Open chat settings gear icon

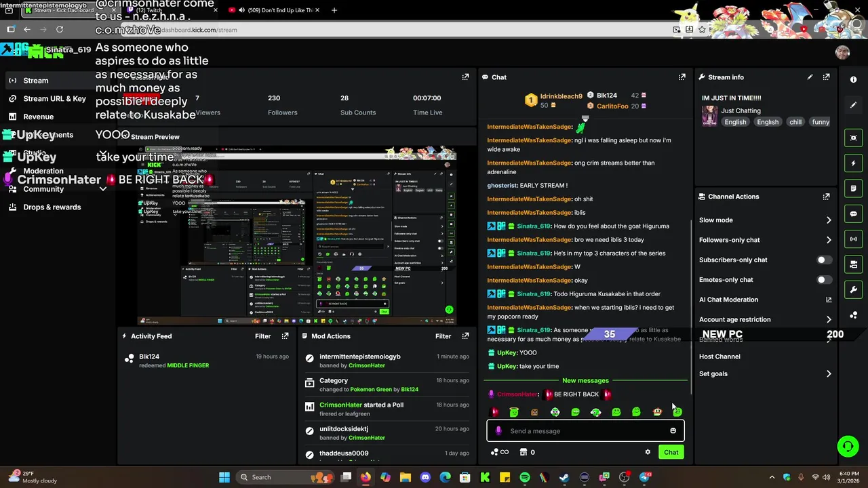tap(648, 452)
